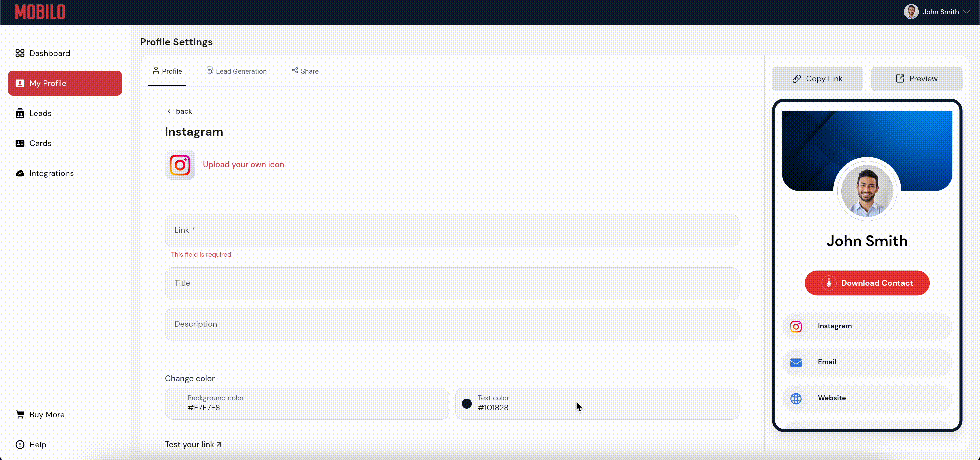Click the Email envelope icon in the preview
Screen dimensions: 980x460
(x=796, y=363)
